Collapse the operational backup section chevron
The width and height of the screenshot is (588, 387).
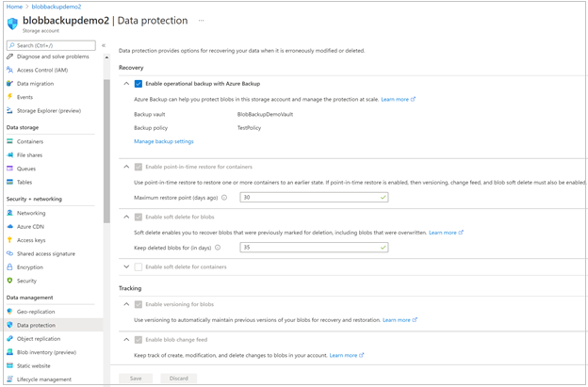(126, 84)
